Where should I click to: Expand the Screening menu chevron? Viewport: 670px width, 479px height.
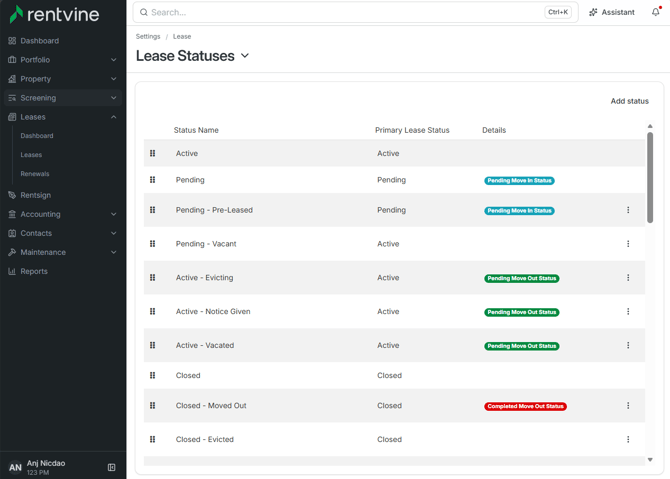(x=114, y=98)
